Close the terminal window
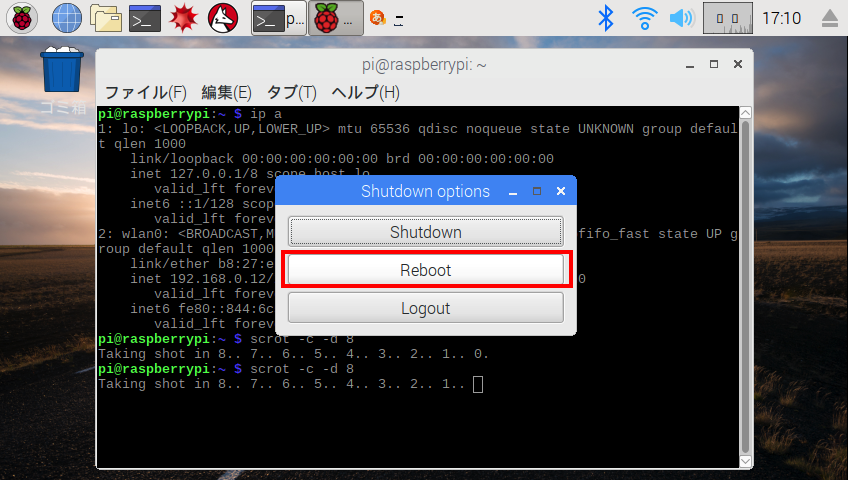This screenshot has height=480, width=848. [738, 64]
